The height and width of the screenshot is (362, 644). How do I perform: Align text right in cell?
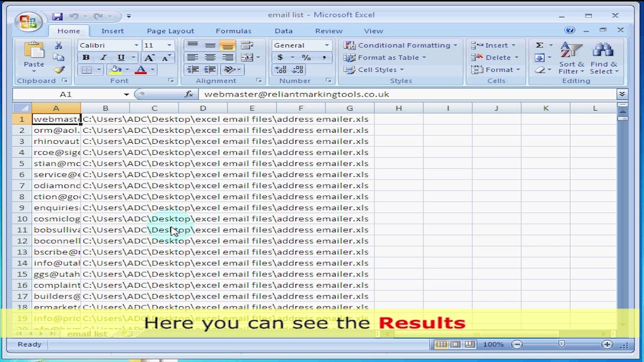click(x=227, y=58)
